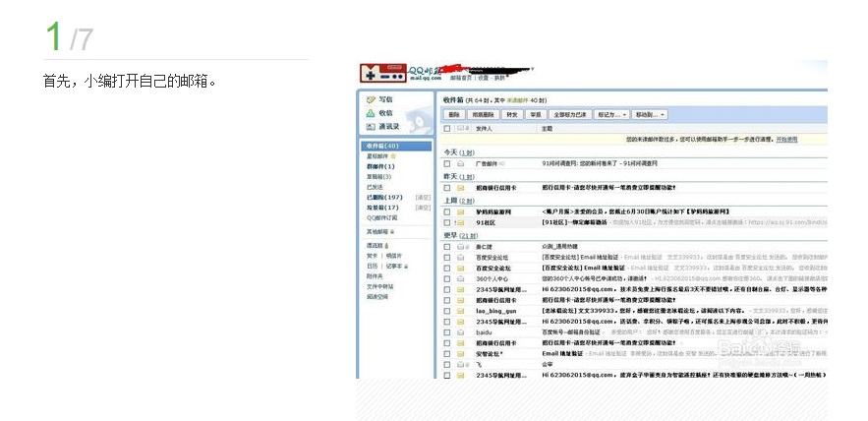Click the envelope icon of the 广告邮件 row
Image resolution: width=868 pixels, height=421 pixels.
461,164
